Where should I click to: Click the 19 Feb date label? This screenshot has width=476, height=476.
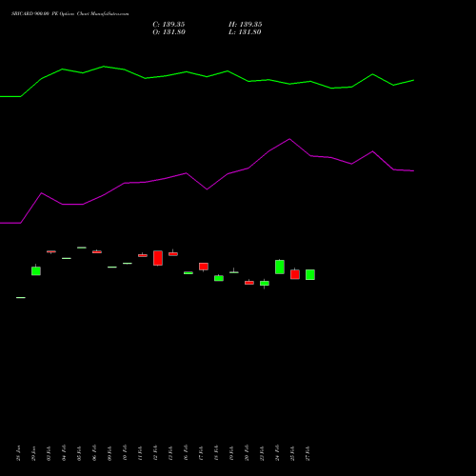point(231,453)
